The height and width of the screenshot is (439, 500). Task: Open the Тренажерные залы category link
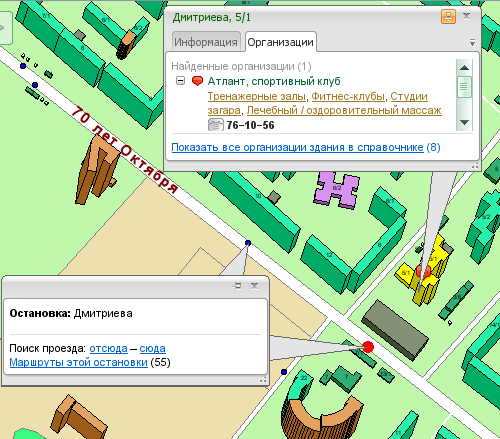pos(257,96)
